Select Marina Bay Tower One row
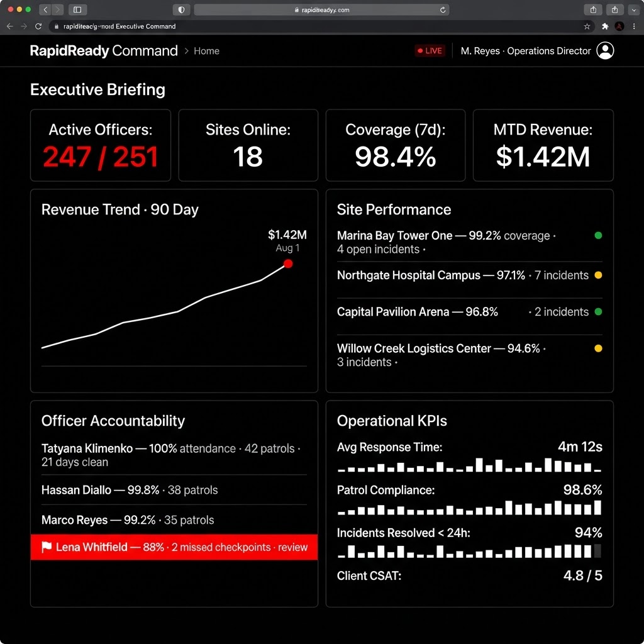 click(x=469, y=242)
